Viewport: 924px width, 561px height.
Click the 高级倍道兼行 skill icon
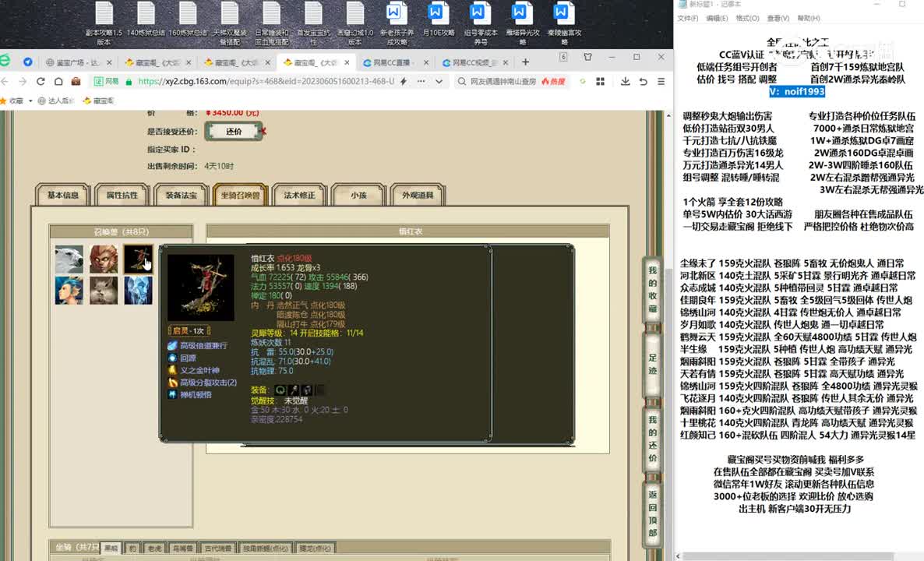(x=172, y=345)
